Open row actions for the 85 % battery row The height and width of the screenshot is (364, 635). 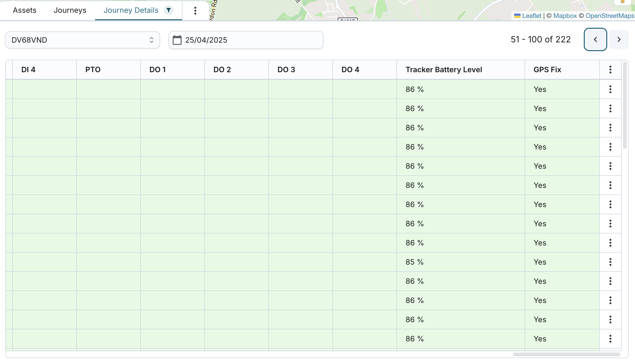(610, 262)
